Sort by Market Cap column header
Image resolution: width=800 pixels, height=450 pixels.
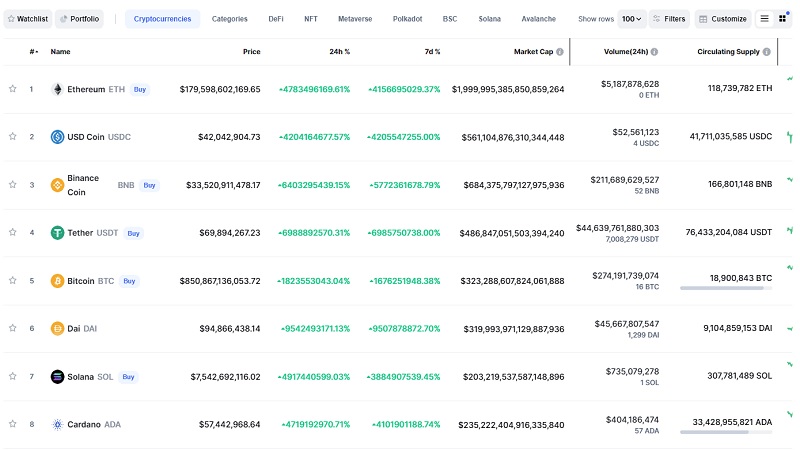point(533,52)
